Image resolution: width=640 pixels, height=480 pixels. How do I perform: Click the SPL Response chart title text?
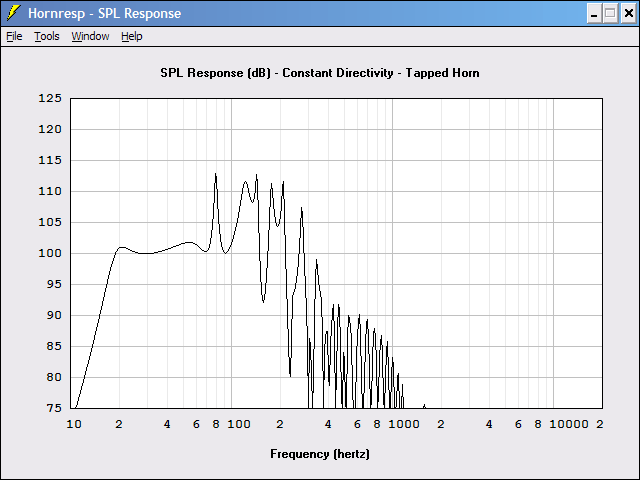click(x=320, y=73)
